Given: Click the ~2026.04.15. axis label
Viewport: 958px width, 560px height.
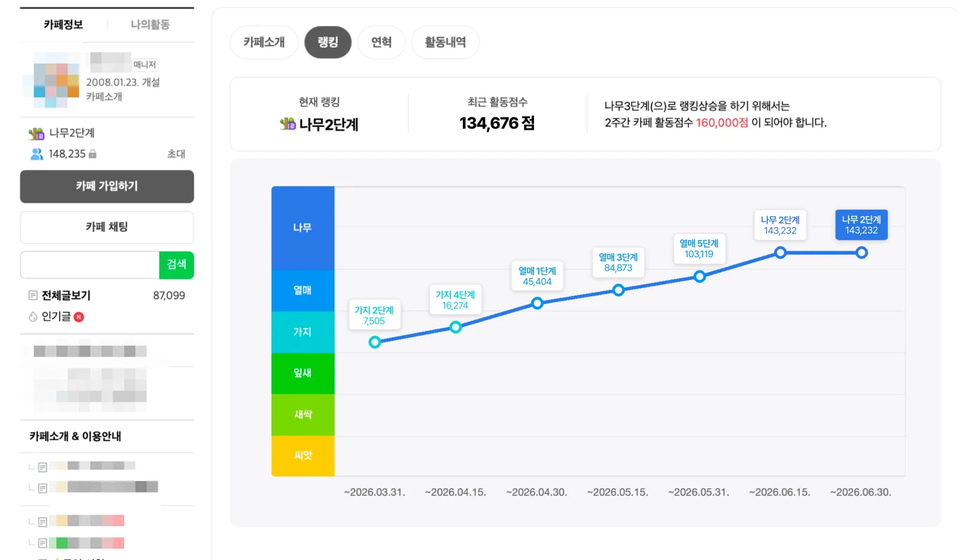Looking at the screenshot, I should (x=456, y=492).
